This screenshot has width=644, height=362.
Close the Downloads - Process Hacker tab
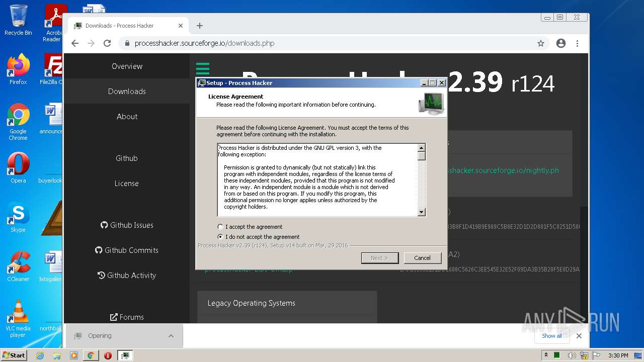[181, 26]
